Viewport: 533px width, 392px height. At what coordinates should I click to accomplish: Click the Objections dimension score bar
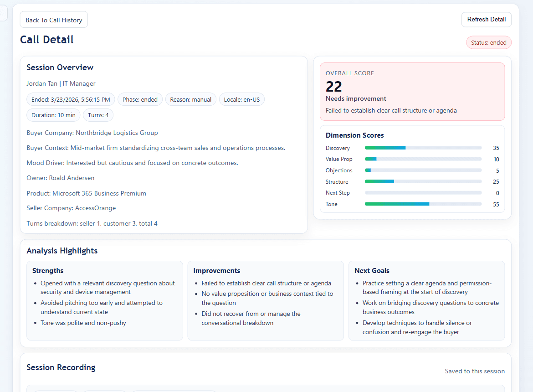coord(423,170)
